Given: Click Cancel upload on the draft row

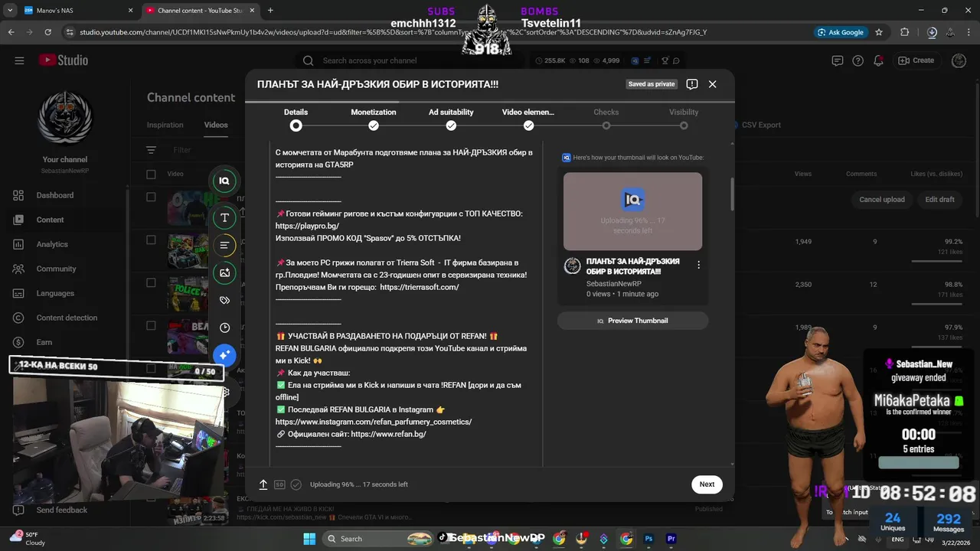Looking at the screenshot, I should coord(882,200).
